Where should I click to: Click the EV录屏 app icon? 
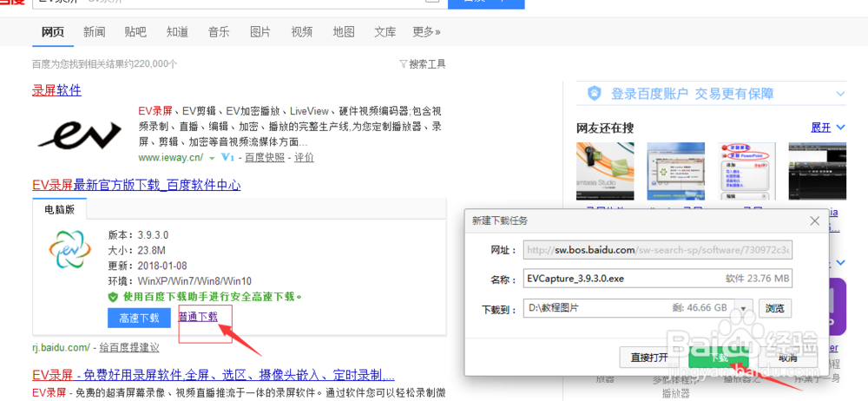click(x=69, y=249)
